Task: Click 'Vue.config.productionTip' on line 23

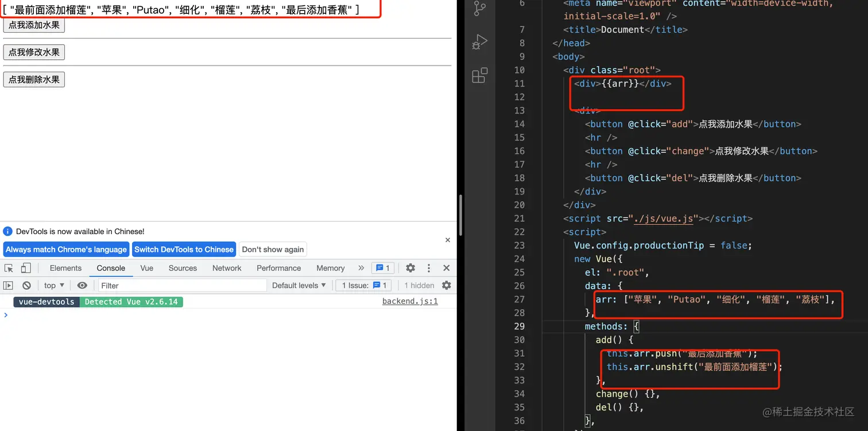Action: click(639, 246)
